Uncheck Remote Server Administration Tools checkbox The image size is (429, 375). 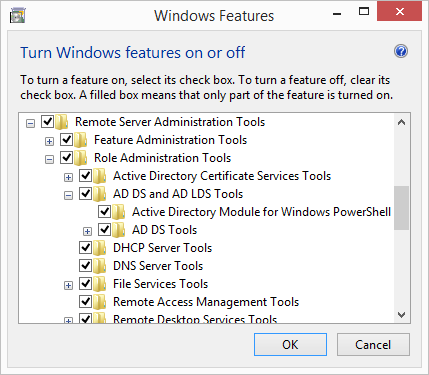pos(47,121)
